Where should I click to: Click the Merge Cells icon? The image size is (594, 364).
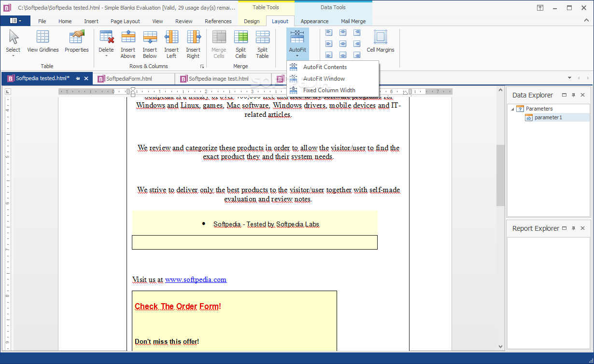click(x=219, y=37)
